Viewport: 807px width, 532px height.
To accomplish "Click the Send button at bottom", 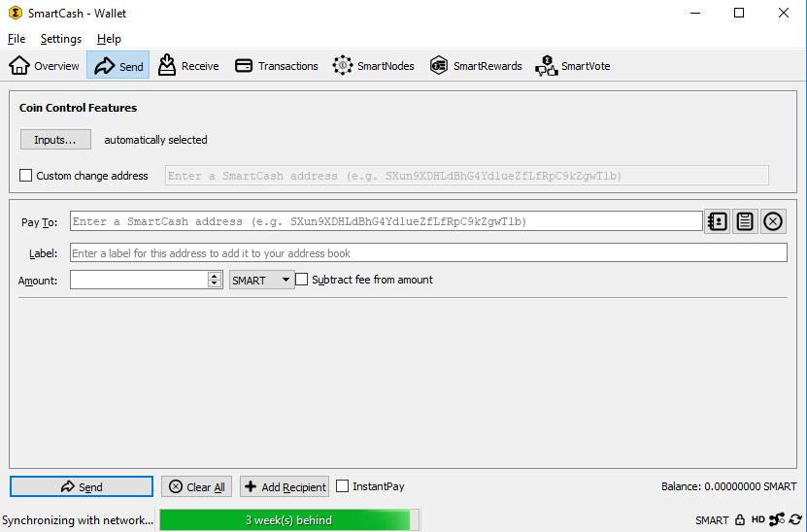I will coord(82,486).
